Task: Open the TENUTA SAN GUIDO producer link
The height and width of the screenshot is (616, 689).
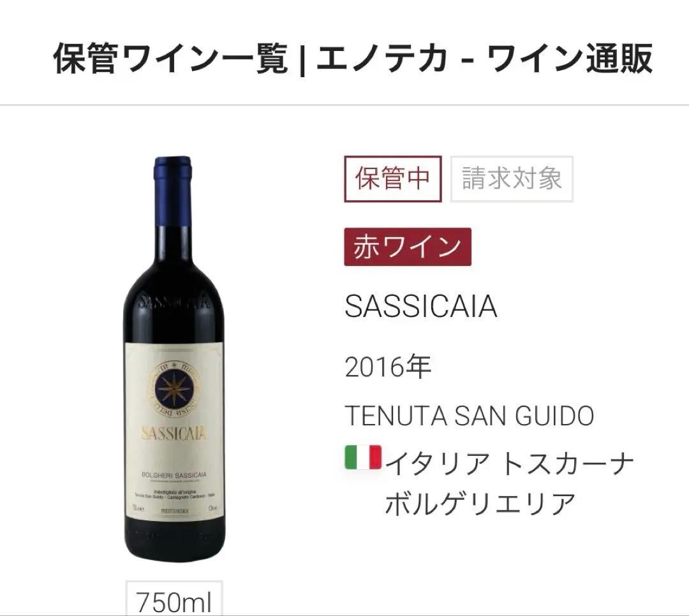Action: [x=470, y=416]
